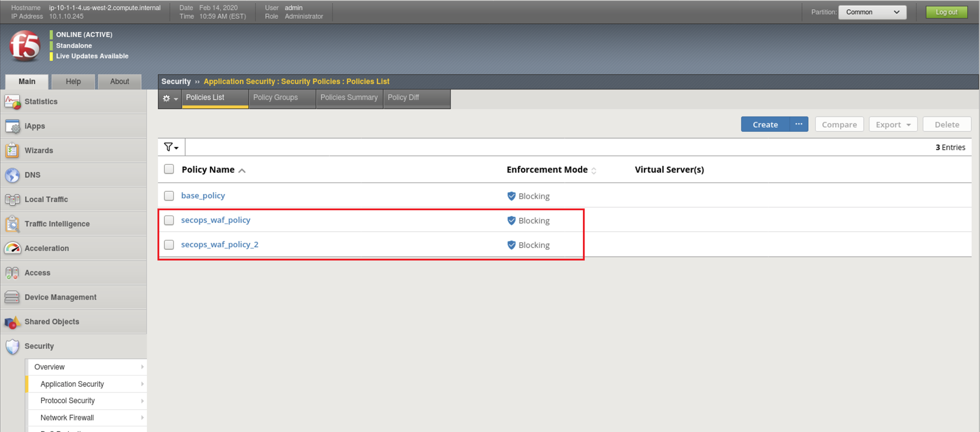
Task: Switch to the Main tab
Action: click(x=27, y=81)
